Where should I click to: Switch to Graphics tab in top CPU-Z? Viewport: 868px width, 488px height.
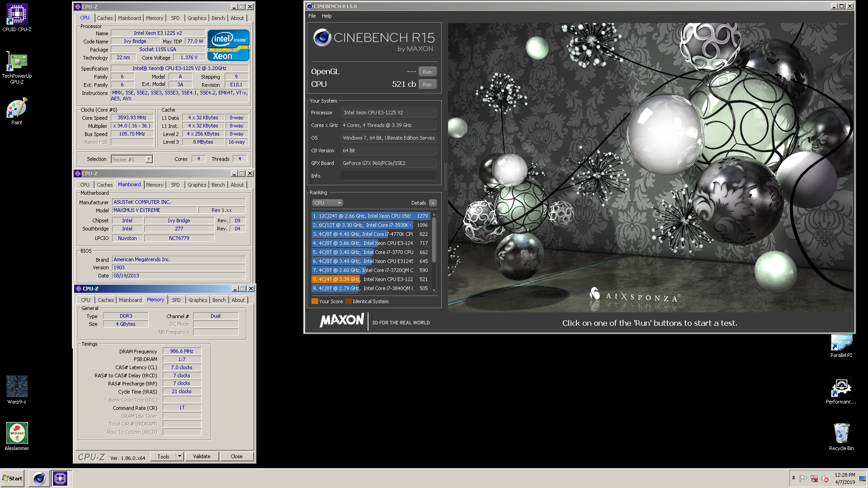point(197,18)
